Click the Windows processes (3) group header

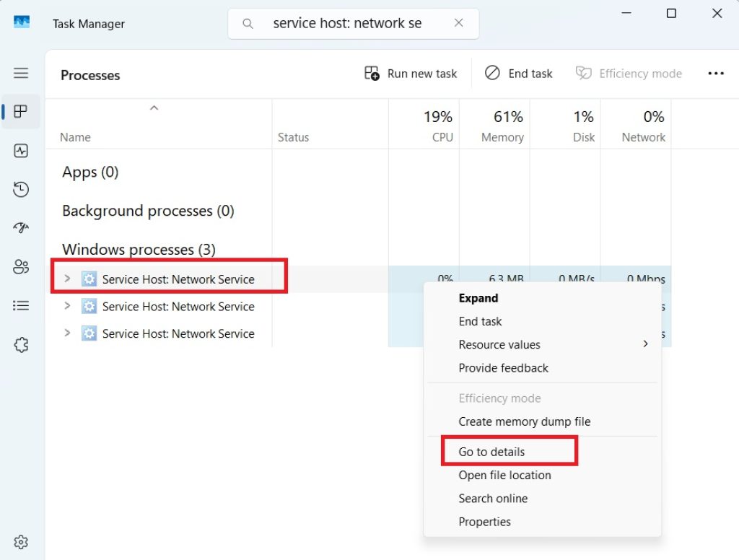tap(139, 250)
